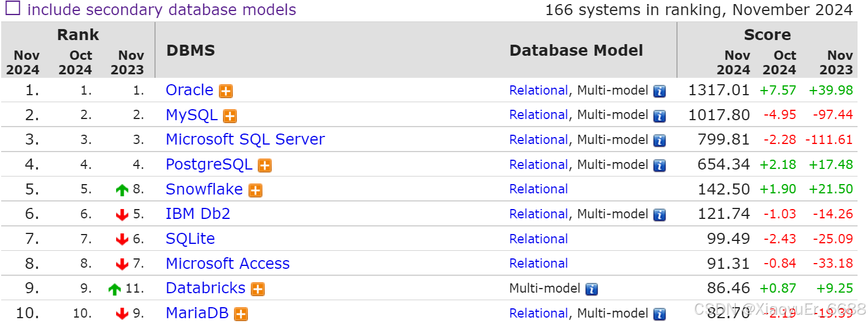Click the orange plus icon beside MySQL

coord(230,117)
